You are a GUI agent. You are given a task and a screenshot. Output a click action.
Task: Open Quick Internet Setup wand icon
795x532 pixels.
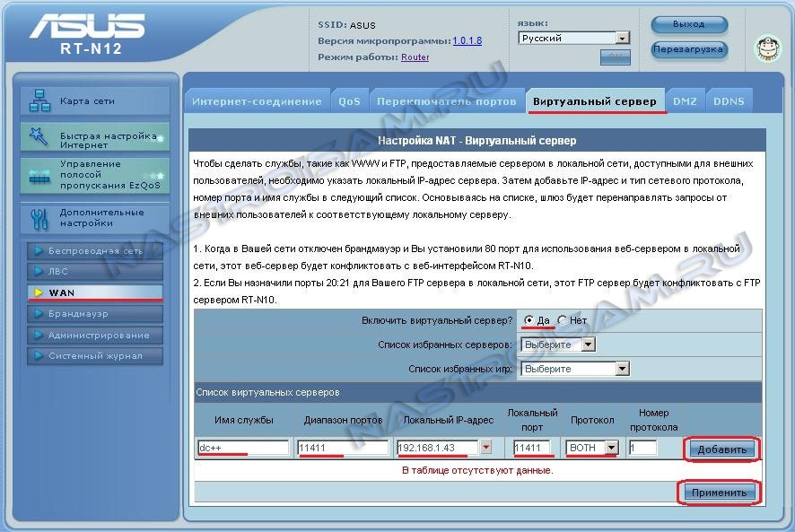click(39, 136)
